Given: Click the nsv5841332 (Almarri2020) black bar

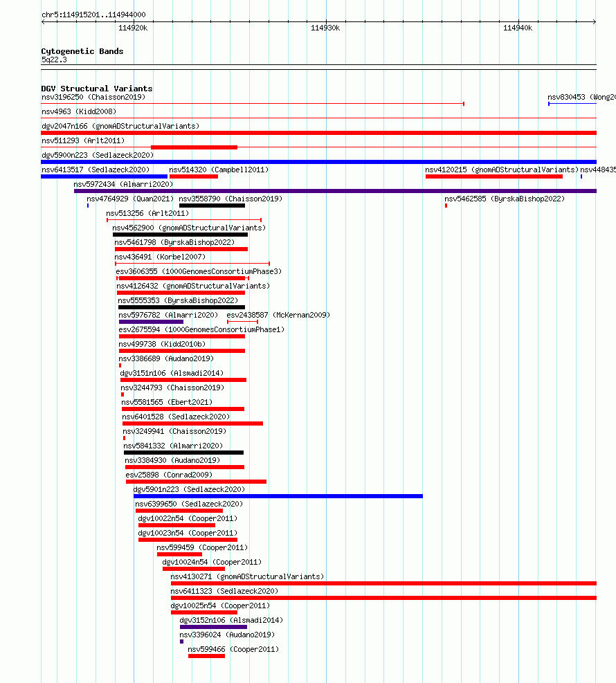Looking at the screenshot, I should tap(184, 453).
